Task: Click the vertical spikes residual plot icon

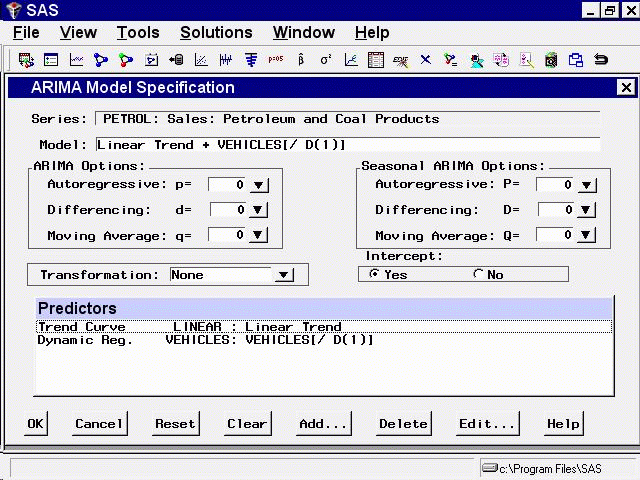Action: point(226,60)
